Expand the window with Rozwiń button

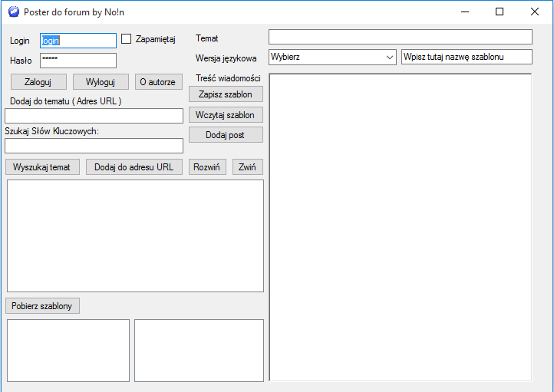tap(207, 167)
